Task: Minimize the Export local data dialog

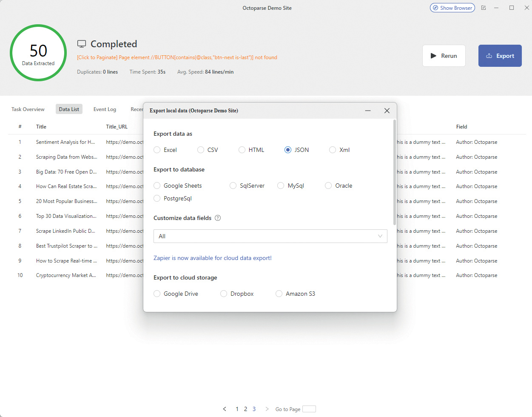Action: [368, 111]
